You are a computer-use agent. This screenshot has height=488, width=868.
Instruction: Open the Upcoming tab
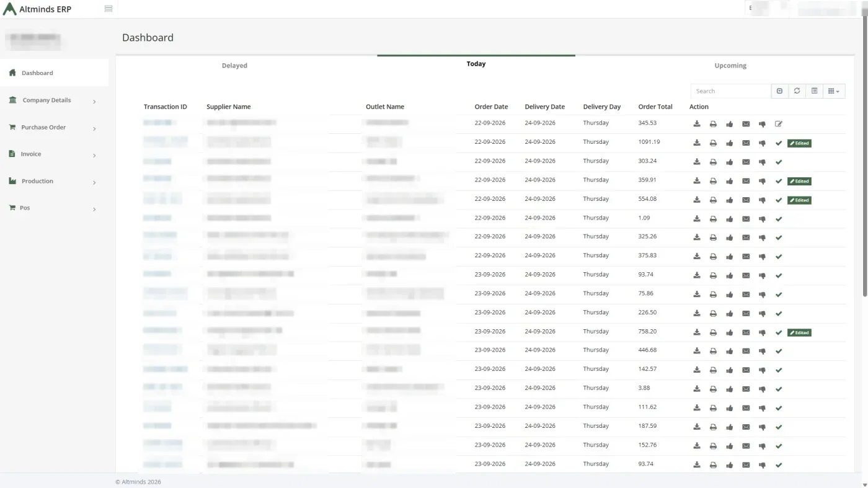(x=730, y=66)
